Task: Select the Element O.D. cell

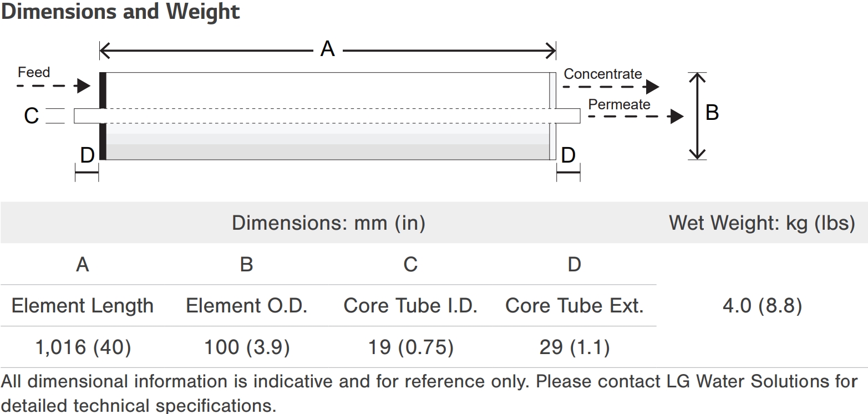Action: point(247,306)
